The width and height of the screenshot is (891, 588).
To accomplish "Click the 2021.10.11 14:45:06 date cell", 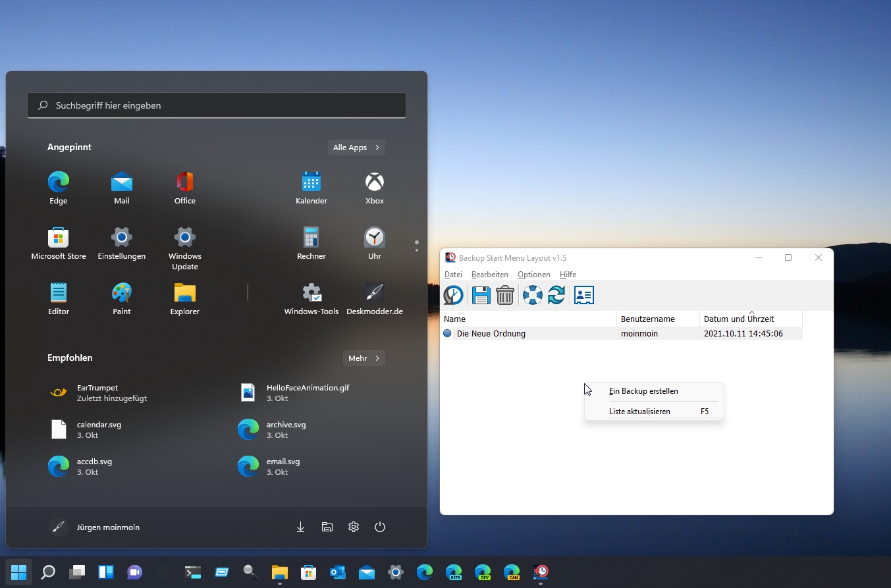I will click(743, 334).
